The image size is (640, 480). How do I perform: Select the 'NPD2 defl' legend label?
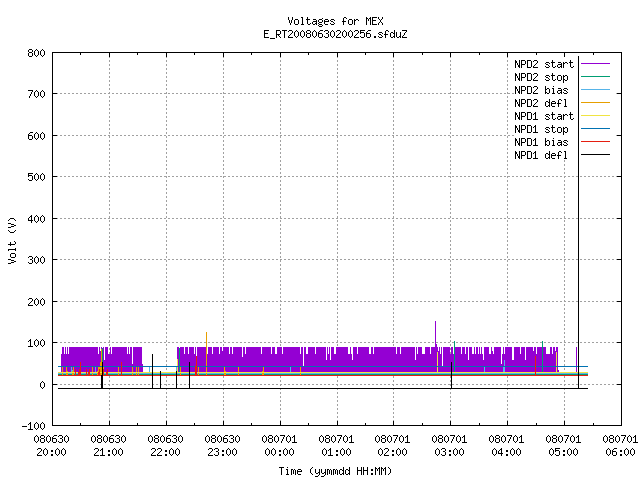tap(541, 103)
